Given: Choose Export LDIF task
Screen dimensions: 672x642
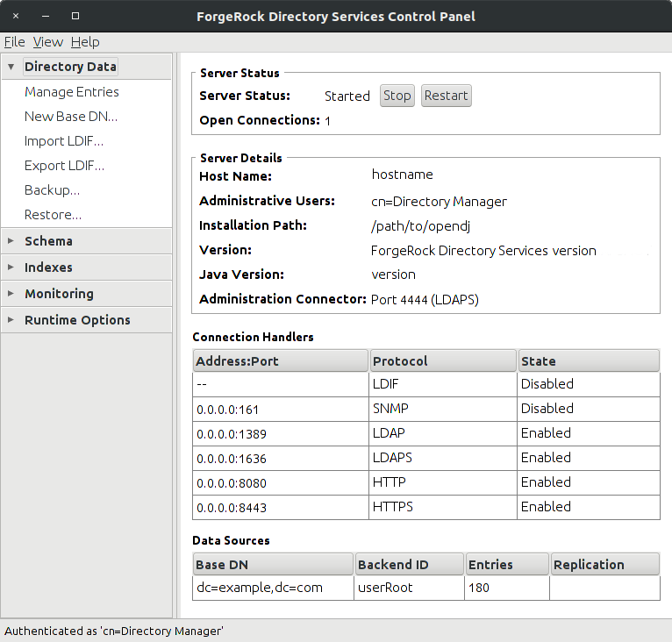Looking at the screenshot, I should pos(64,166).
